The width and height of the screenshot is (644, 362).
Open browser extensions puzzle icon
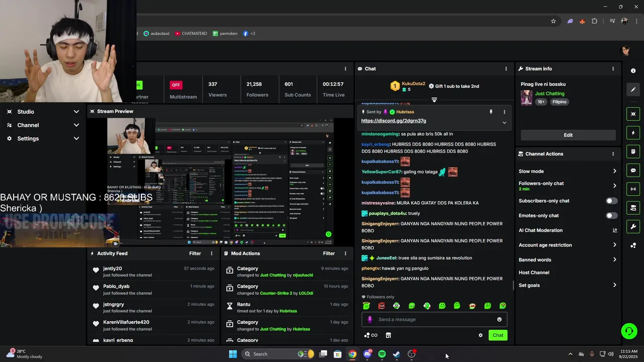(595, 21)
